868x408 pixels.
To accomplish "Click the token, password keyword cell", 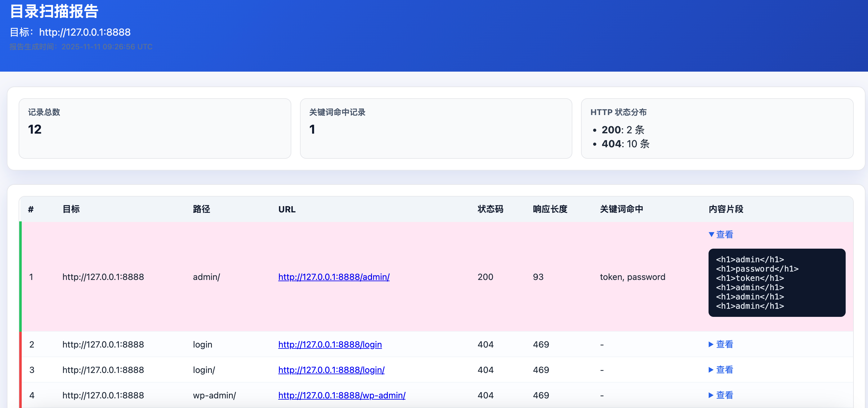I will pyautogui.click(x=632, y=277).
